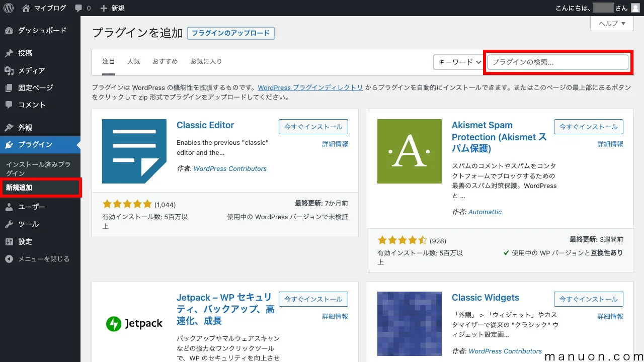Open the Akismet Spam Protection title link
Screen dimensions: 644x362
tap(499, 137)
